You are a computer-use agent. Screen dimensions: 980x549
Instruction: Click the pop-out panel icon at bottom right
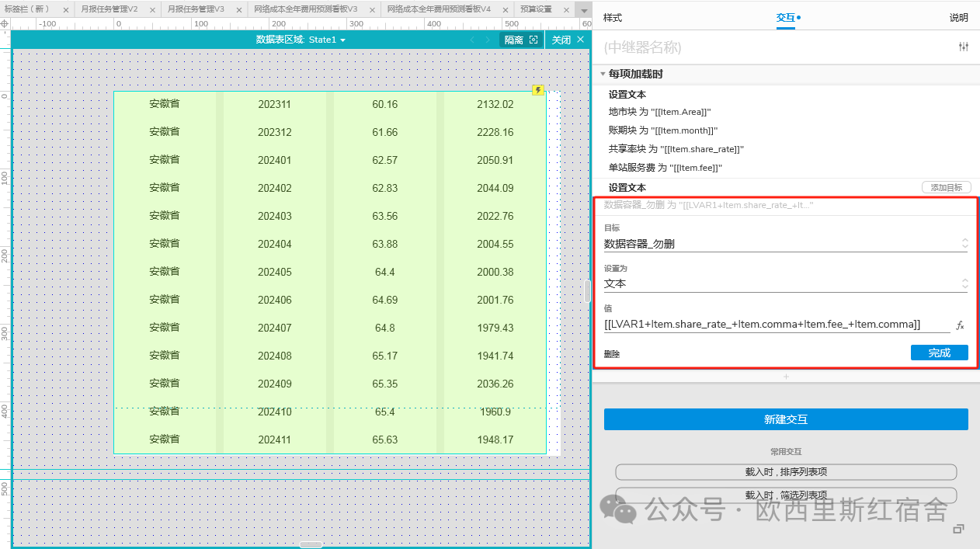(x=958, y=530)
